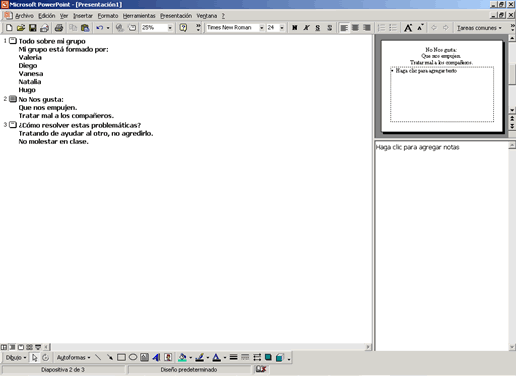The image size is (517, 377).
Task: Open the Presentación menu
Action: coord(176,16)
